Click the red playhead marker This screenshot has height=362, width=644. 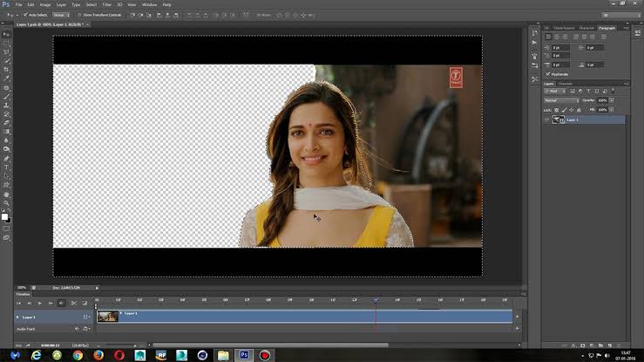(x=376, y=300)
